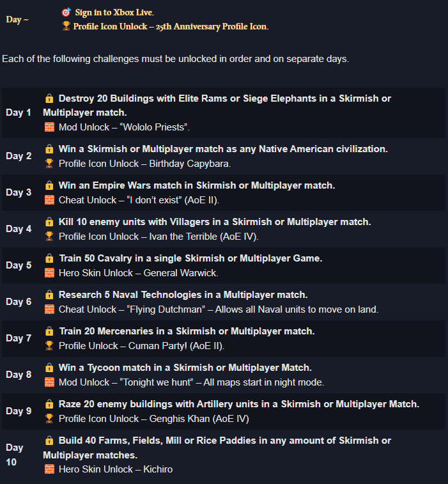Click the trophy icon beside Cuman Party profile unlock
This screenshot has height=484, width=448.
click(49, 345)
